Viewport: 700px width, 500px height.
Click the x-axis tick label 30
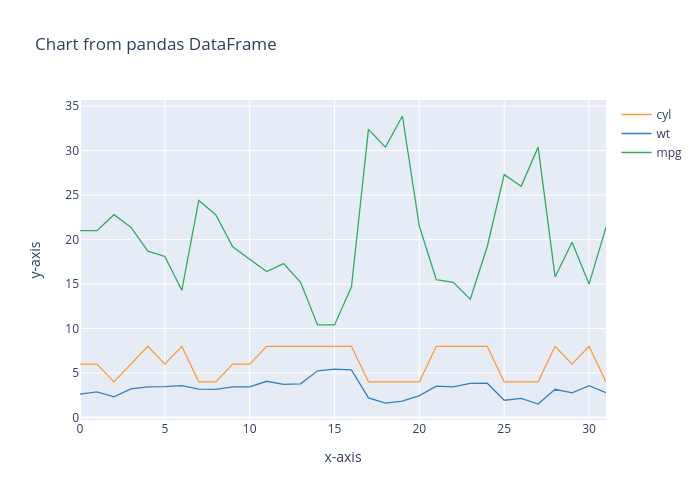(588, 429)
